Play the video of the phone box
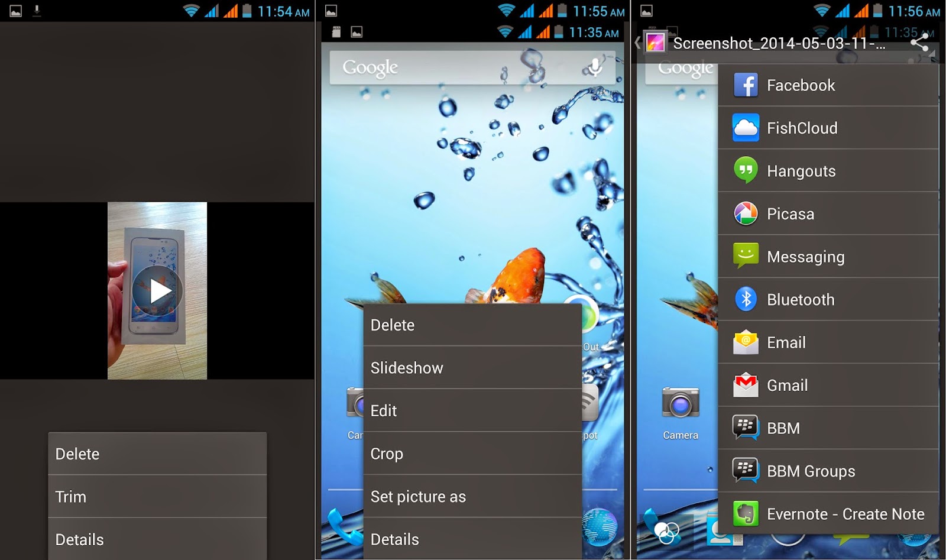The image size is (946, 560). point(157,290)
